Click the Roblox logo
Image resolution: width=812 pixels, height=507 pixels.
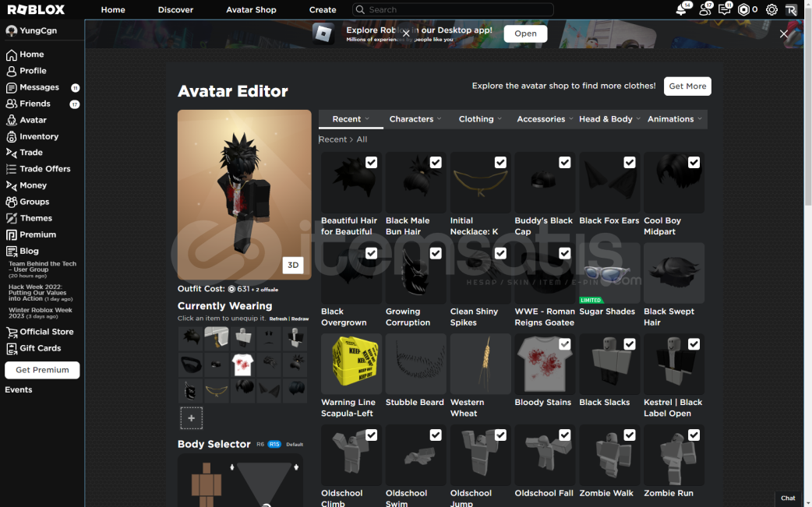37,9
